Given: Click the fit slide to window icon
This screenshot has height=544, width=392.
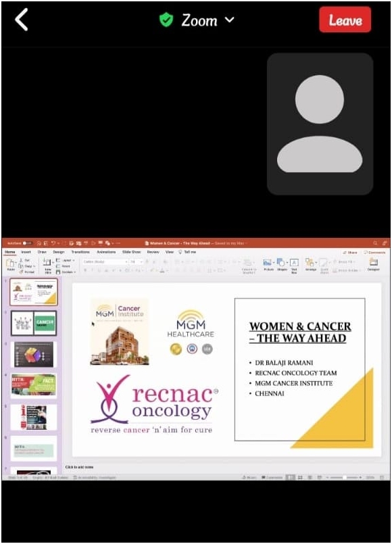Looking at the screenshot, I should [382, 478].
